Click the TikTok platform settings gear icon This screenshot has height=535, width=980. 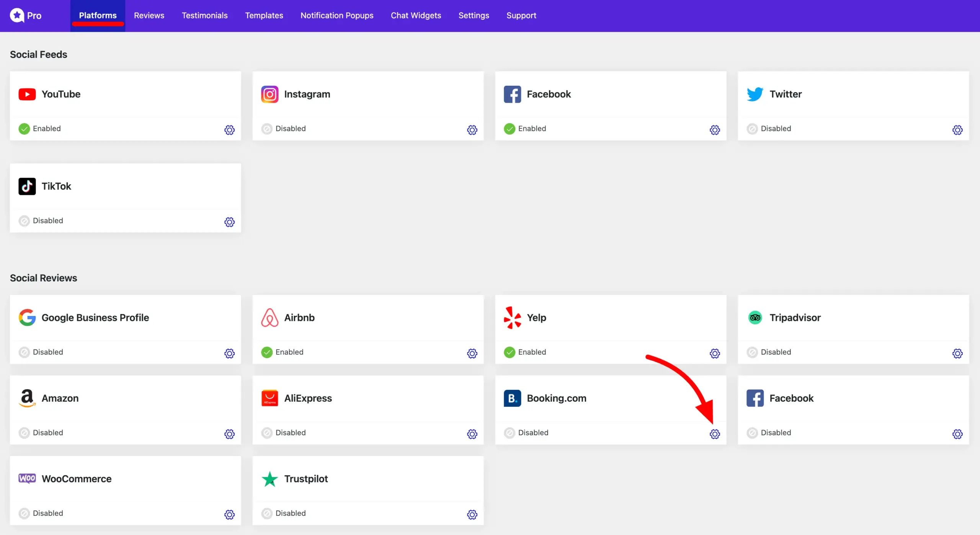click(x=229, y=222)
